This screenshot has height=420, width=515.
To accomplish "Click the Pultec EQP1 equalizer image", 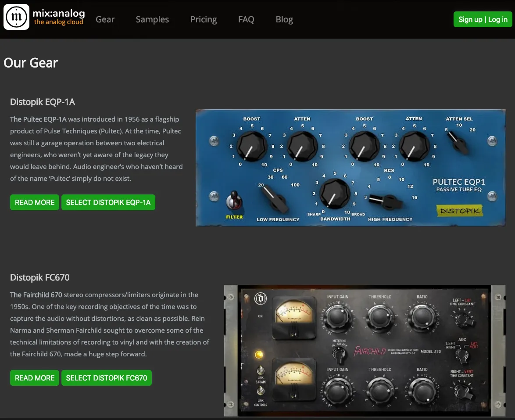I will coord(350,168).
